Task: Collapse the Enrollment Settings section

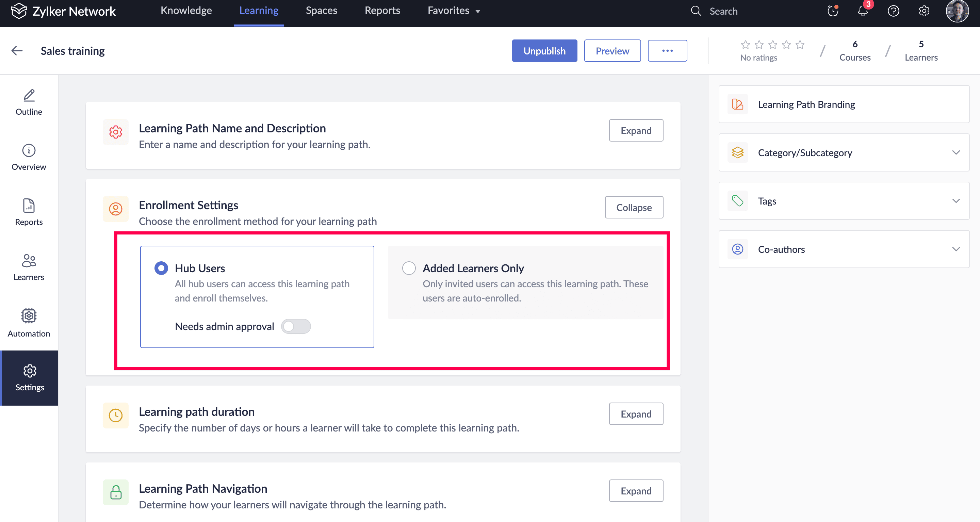Action: click(633, 207)
